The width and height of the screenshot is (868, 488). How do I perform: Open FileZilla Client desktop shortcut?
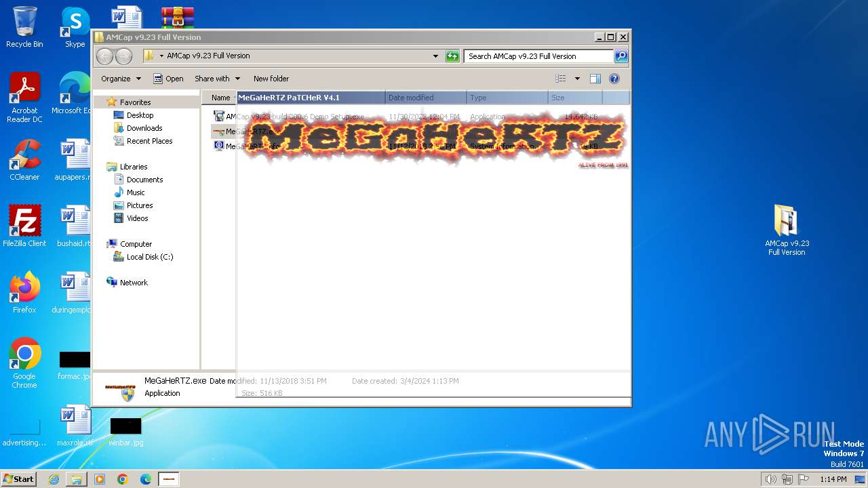coord(24,226)
